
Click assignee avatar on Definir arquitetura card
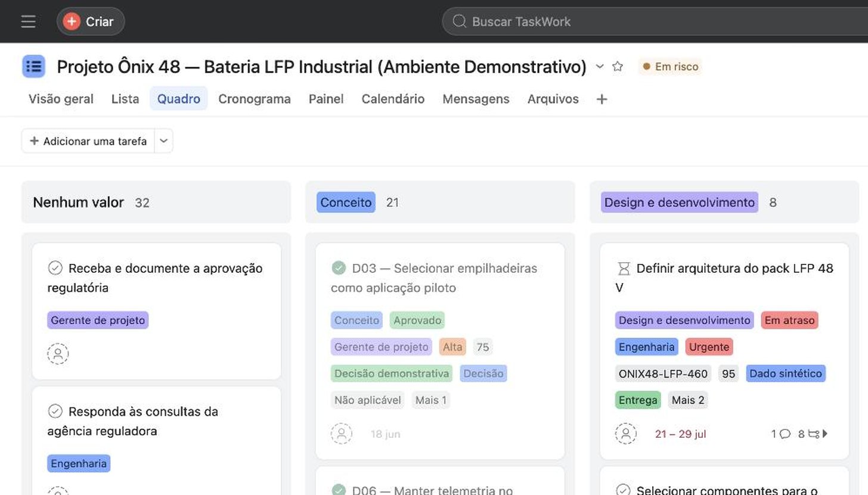point(626,434)
